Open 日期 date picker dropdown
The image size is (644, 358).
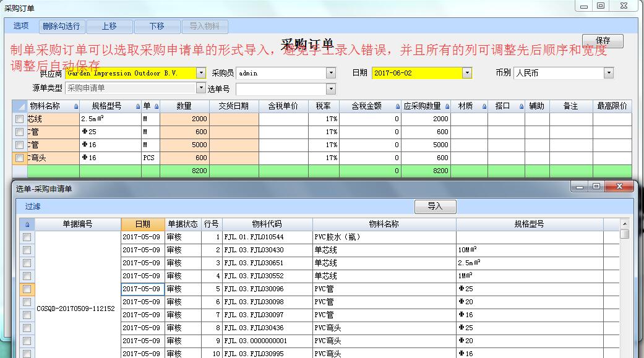click(467, 73)
